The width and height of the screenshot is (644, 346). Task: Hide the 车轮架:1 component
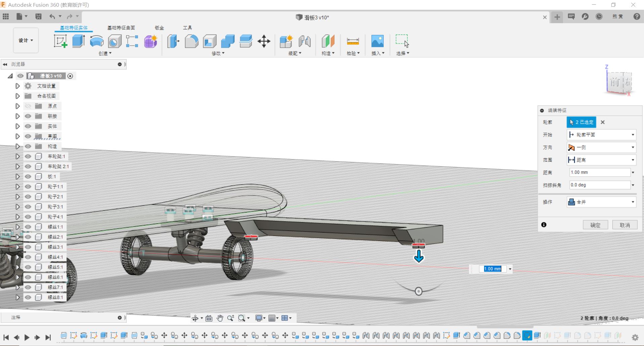pyautogui.click(x=28, y=156)
